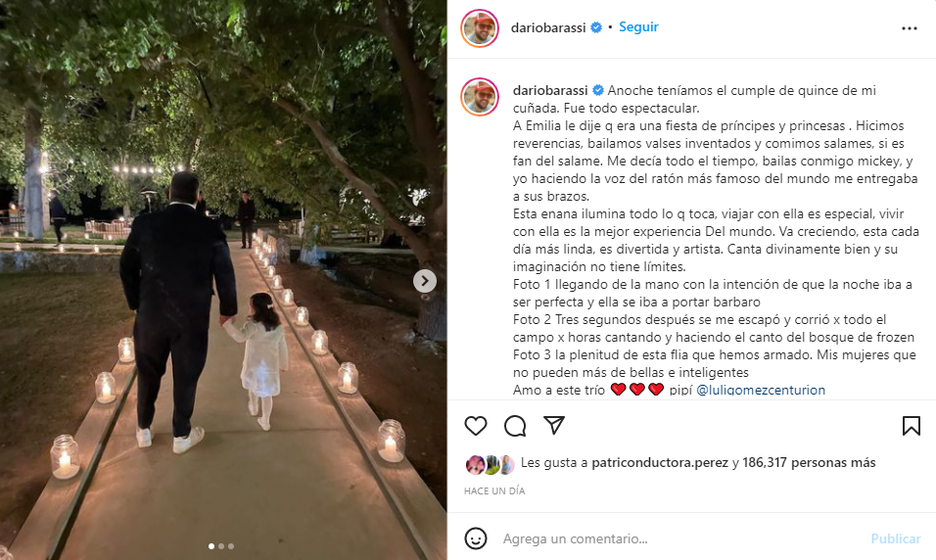Open emoji picker smiley icon
This screenshot has width=936, height=560.
(476, 538)
